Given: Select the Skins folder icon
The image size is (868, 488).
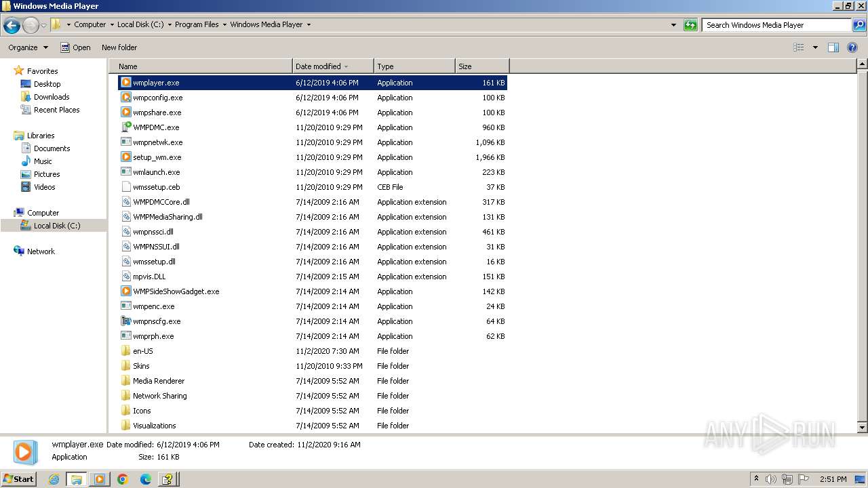Looking at the screenshot, I should coord(125,366).
